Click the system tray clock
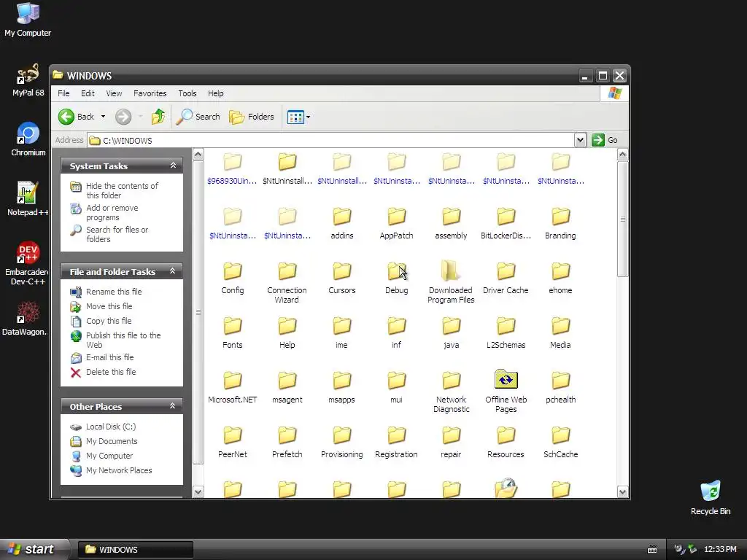The height and width of the screenshot is (560, 747). (x=720, y=550)
